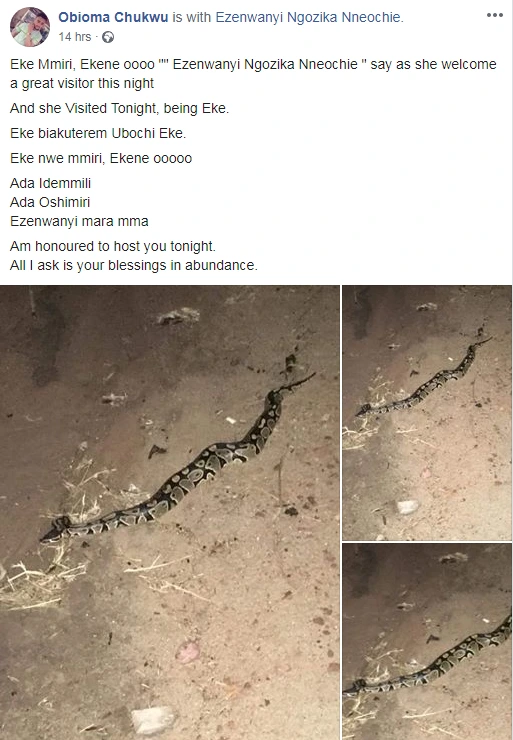This screenshot has width=513, height=740.
Task: Click the 14 hrs timestamp
Action: tap(75, 37)
